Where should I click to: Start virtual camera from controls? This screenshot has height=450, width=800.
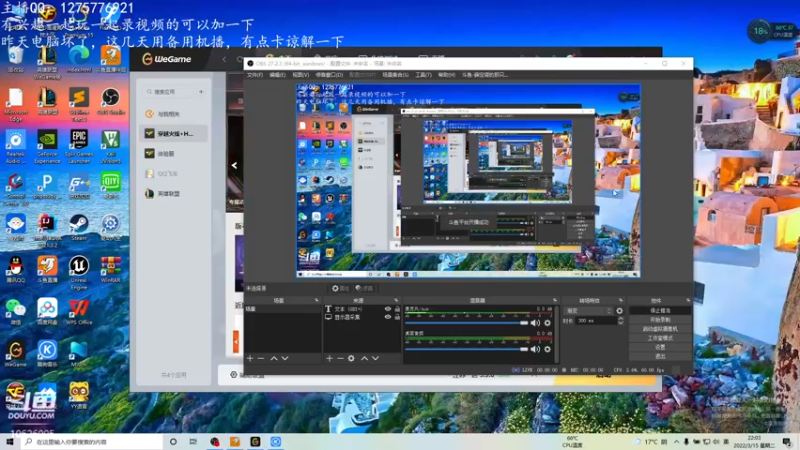(x=660, y=329)
